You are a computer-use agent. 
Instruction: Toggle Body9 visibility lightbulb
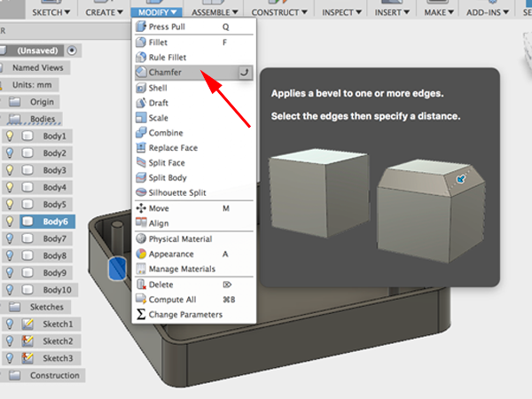pos(10,273)
